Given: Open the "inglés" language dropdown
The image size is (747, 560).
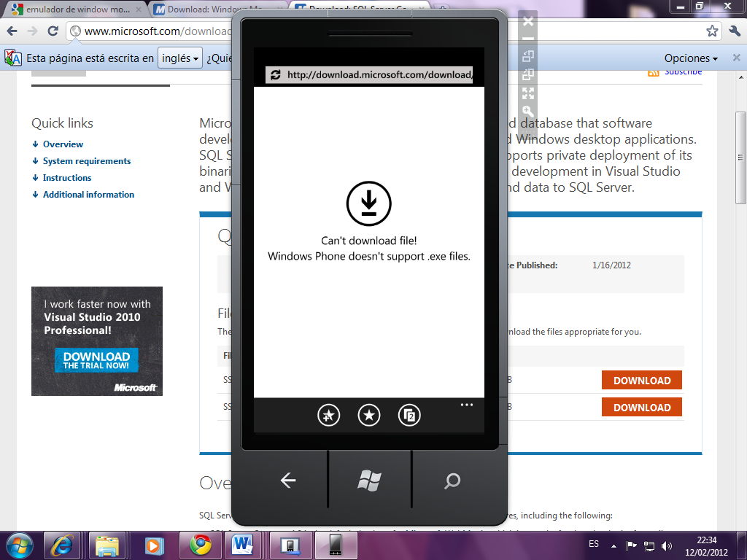Looking at the screenshot, I should click(x=180, y=58).
